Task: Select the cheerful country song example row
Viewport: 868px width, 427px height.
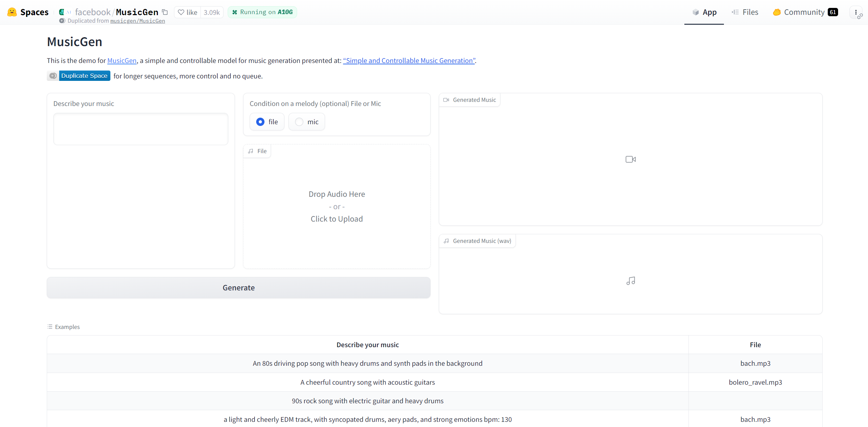Action: tap(367, 382)
